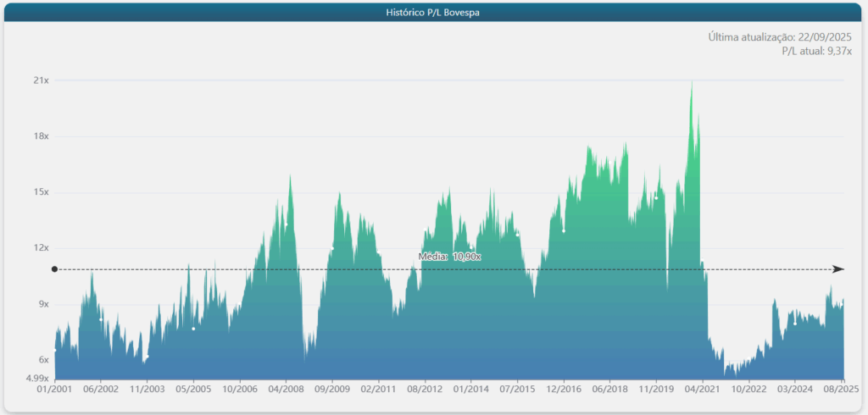Select the 12x y-axis label
This screenshot has height=415, width=868.
coord(41,248)
